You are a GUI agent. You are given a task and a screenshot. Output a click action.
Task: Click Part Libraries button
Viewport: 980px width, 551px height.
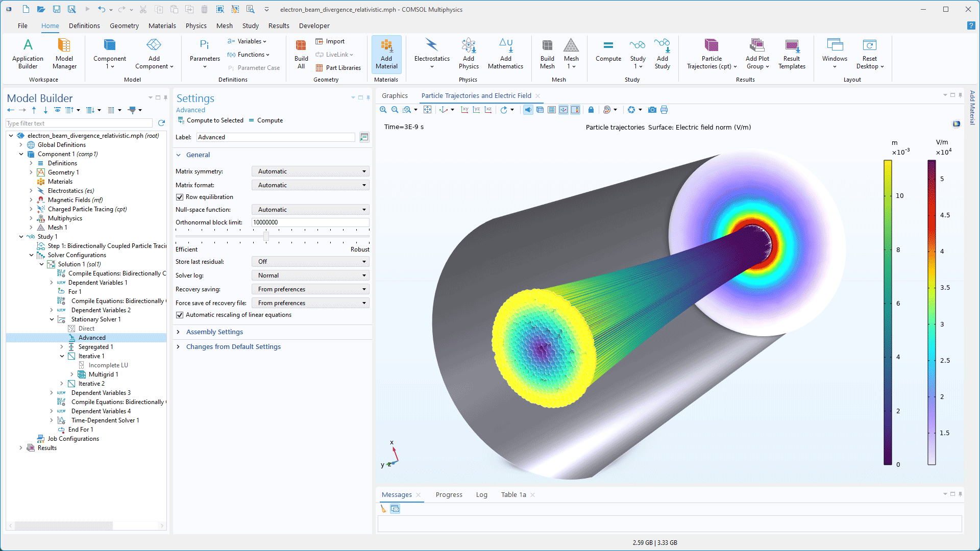pyautogui.click(x=338, y=68)
